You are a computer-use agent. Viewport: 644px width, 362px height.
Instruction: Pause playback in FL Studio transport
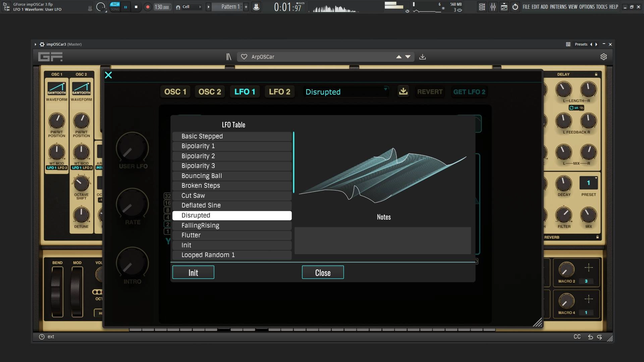[x=125, y=7]
